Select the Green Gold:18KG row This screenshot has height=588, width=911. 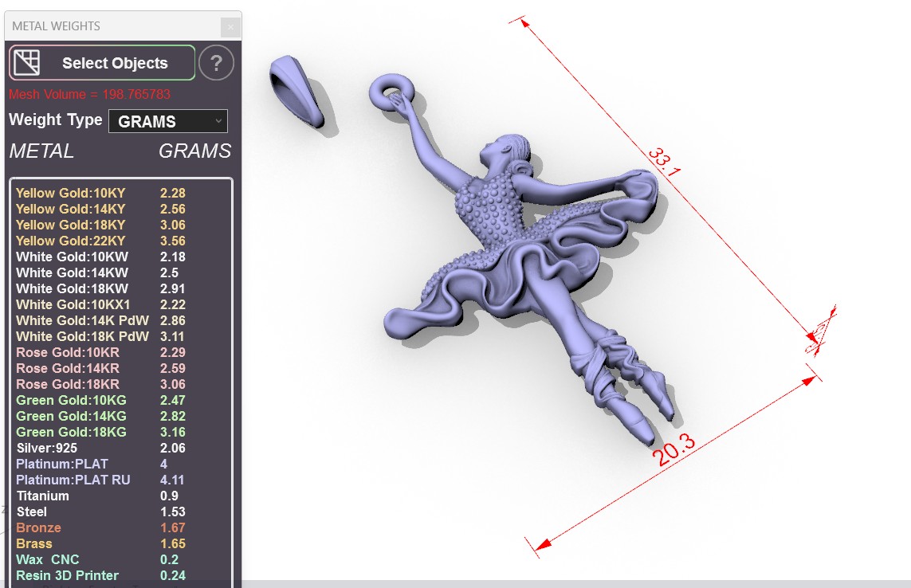click(x=121, y=433)
